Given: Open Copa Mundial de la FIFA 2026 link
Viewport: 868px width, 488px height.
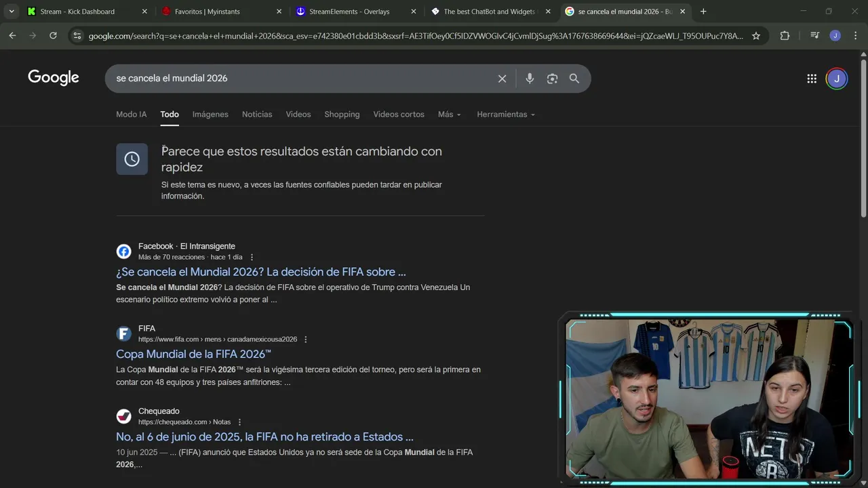Looking at the screenshot, I should click(193, 354).
